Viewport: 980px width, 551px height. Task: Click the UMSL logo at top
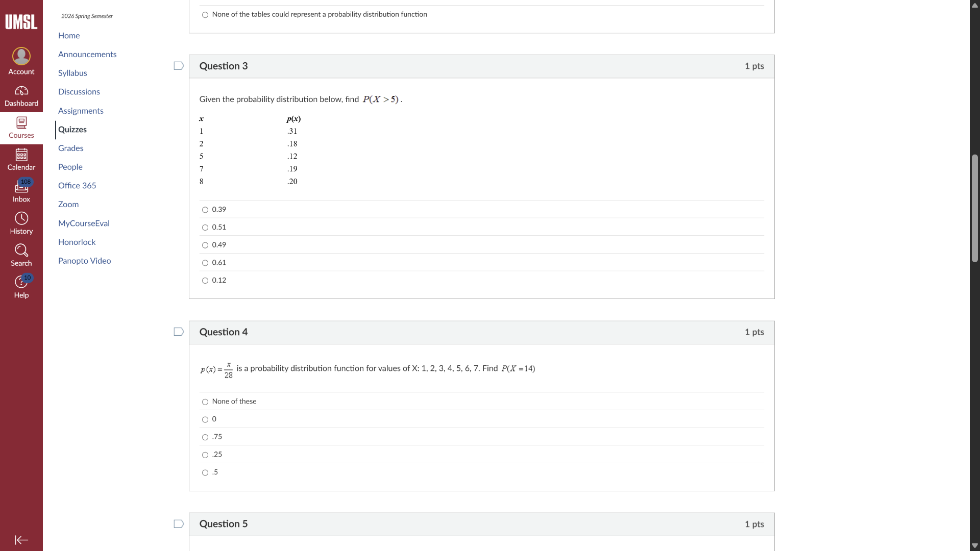click(x=21, y=22)
